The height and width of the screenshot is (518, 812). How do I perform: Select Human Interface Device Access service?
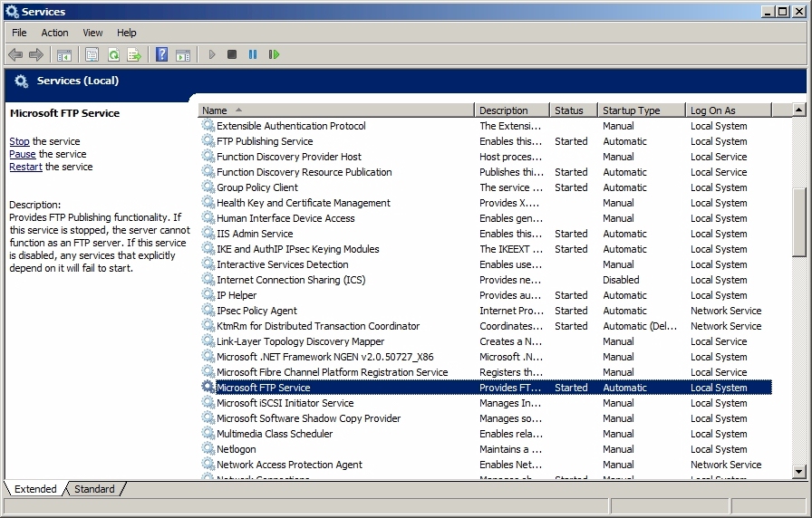[285, 218]
